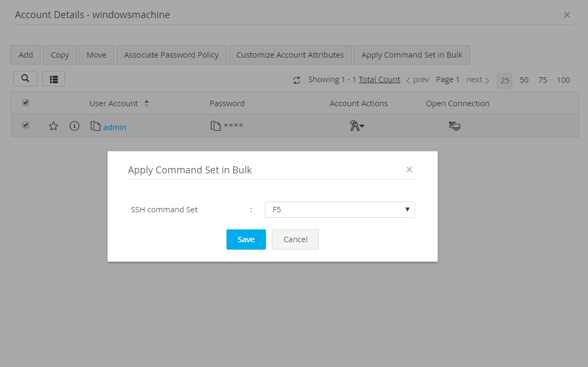
Task: Click the Total Count link
Action: (379, 79)
